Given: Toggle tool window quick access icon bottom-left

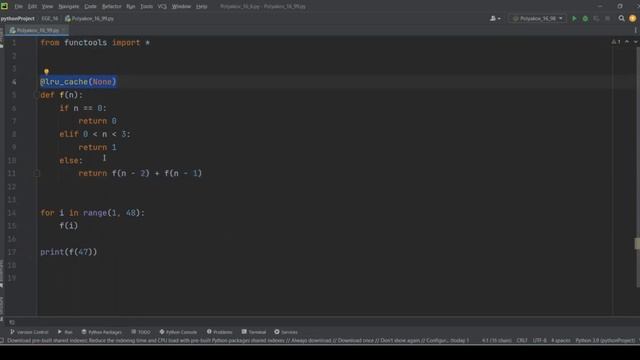Looking at the screenshot, I should (x=2, y=340).
